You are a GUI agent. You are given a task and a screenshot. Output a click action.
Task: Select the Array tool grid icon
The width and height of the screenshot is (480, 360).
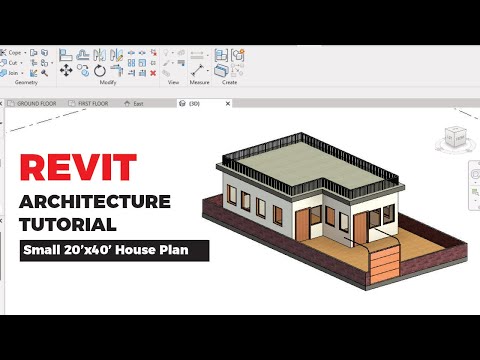coord(131,63)
